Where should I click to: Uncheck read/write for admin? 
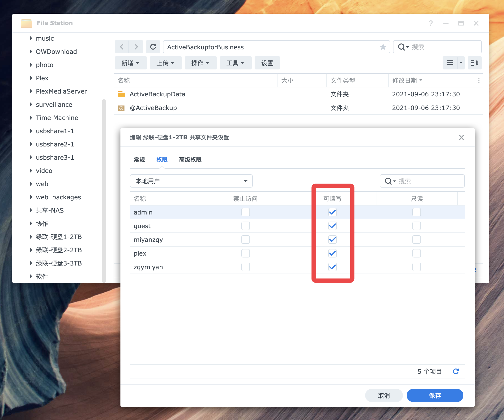tap(332, 212)
